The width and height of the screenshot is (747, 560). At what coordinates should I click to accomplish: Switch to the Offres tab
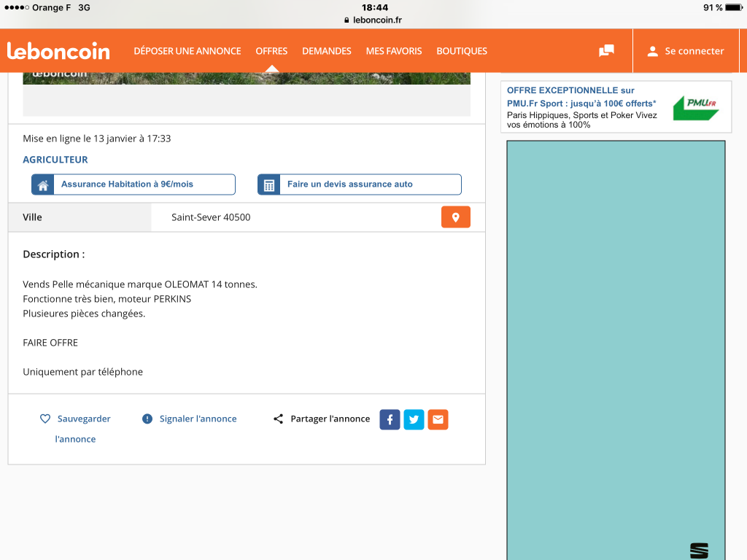pos(271,51)
